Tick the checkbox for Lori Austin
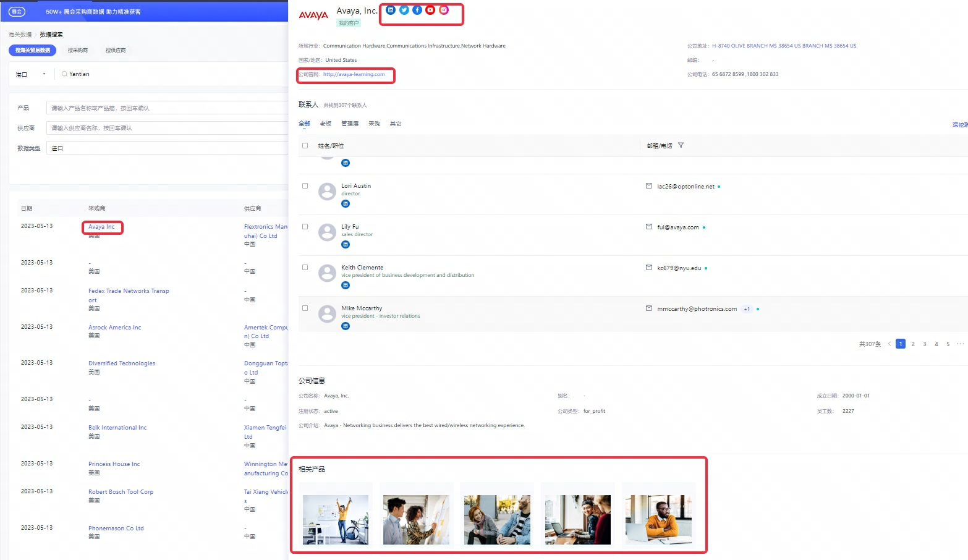This screenshot has width=968, height=560. tap(305, 186)
